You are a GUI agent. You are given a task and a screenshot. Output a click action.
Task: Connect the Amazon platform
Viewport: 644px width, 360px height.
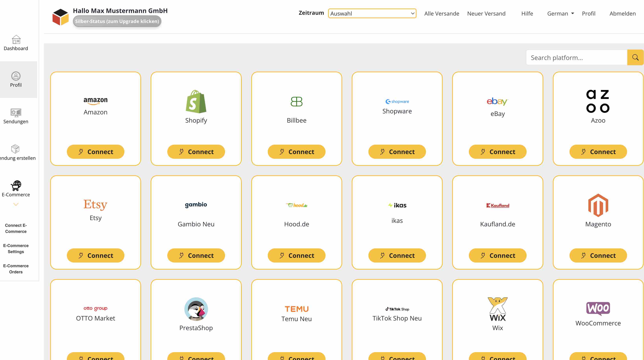coord(96,152)
